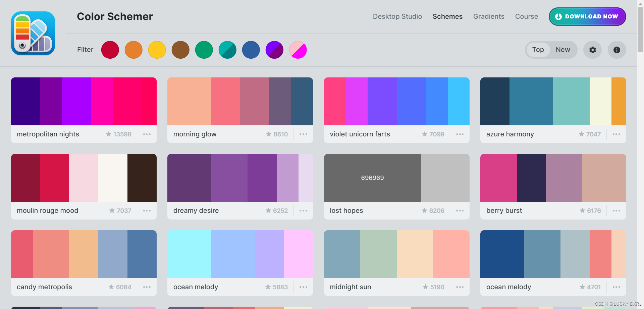Go to Desktop Studio page
Viewport: 644px width, 309px height.
[x=397, y=16]
